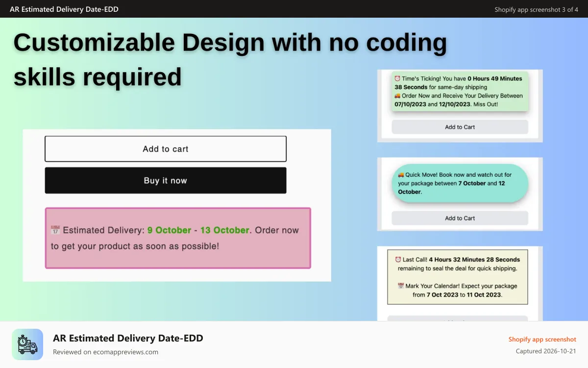Screen dimensions: 588x368
Task: Click the '4 Hours 32 Minutes 28 Seconds' countdown
Action: coord(475,260)
